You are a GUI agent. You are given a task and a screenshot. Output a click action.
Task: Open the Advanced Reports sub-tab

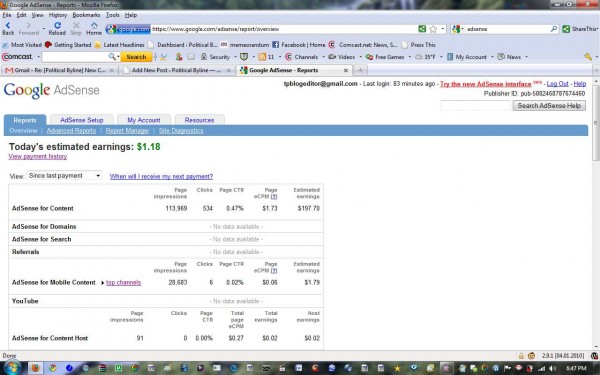click(x=71, y=130)
